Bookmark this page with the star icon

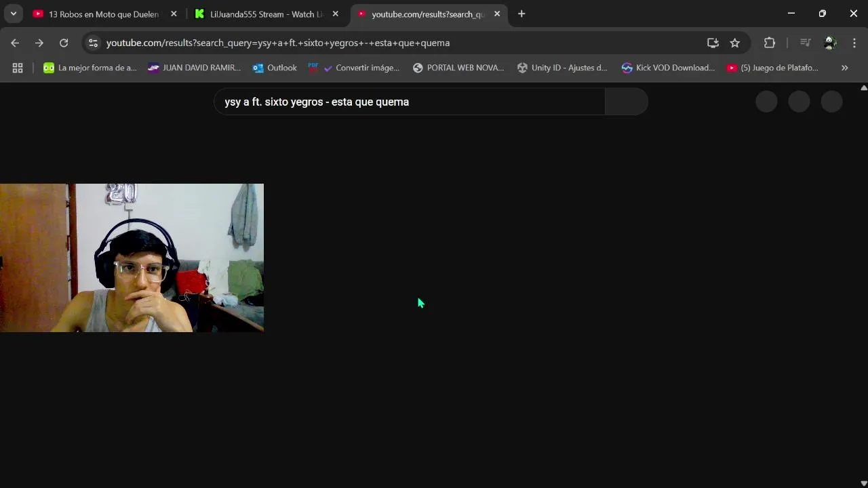point(735,43)
